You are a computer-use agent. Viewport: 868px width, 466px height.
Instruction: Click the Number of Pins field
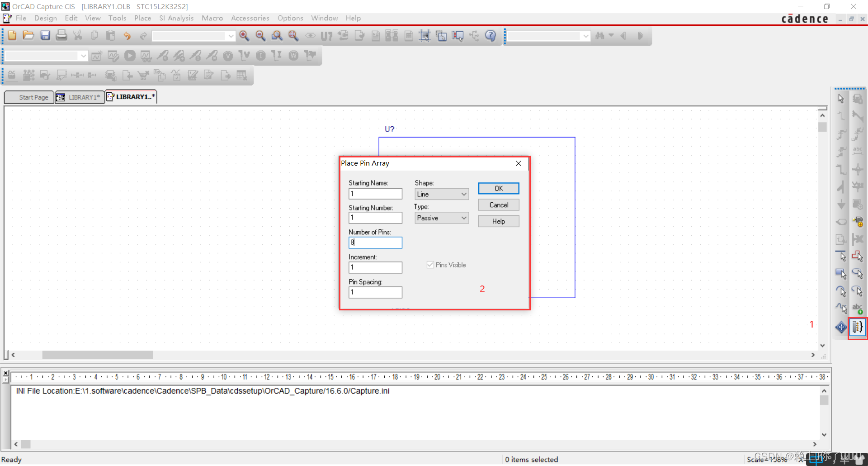[375, 243]
